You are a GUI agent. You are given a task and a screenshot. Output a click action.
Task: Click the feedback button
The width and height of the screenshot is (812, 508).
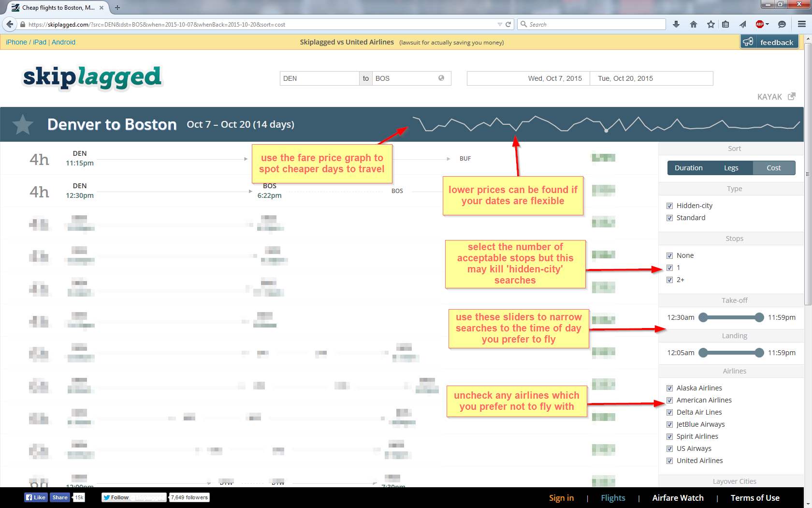(x=769, y=42)
